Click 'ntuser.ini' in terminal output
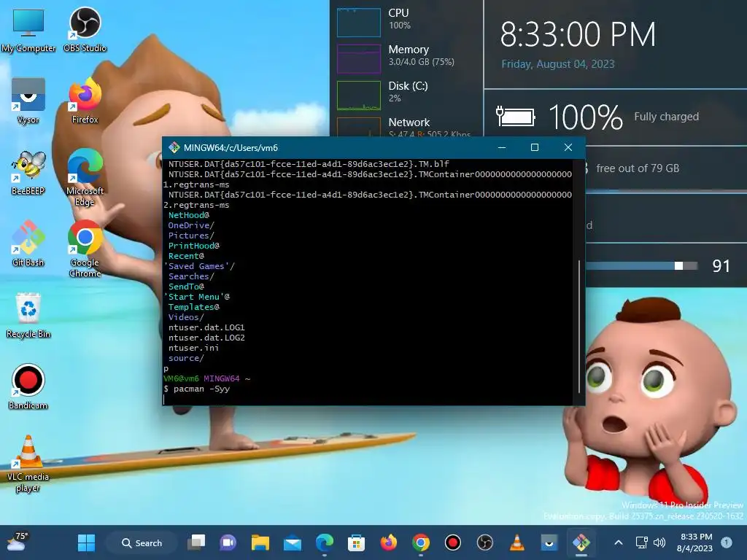 pos(194,348)
